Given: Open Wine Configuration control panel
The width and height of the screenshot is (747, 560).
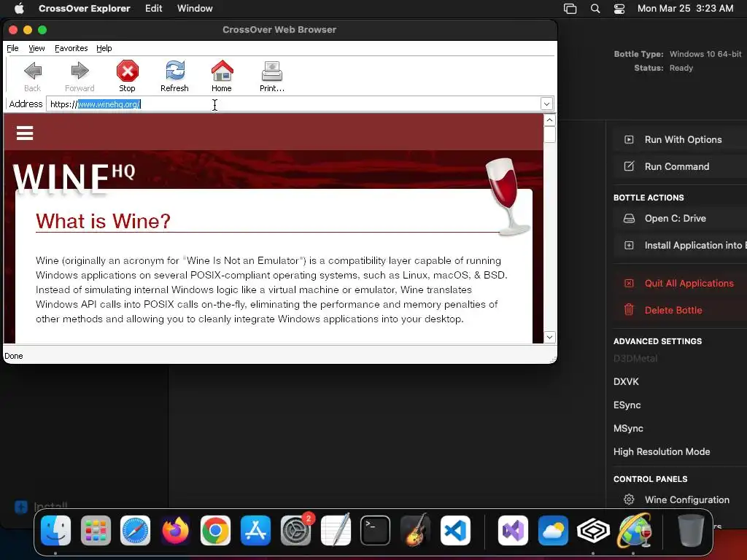Looking at the screenshot, I should tap(686, 500).
